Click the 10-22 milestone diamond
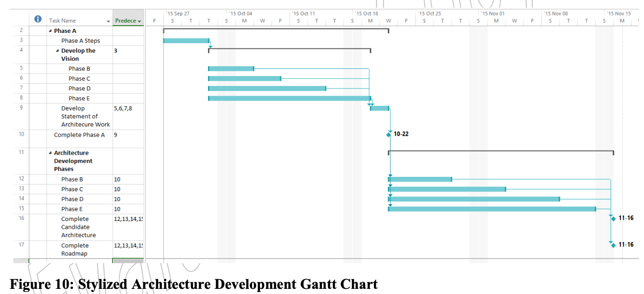 (389, 134)
